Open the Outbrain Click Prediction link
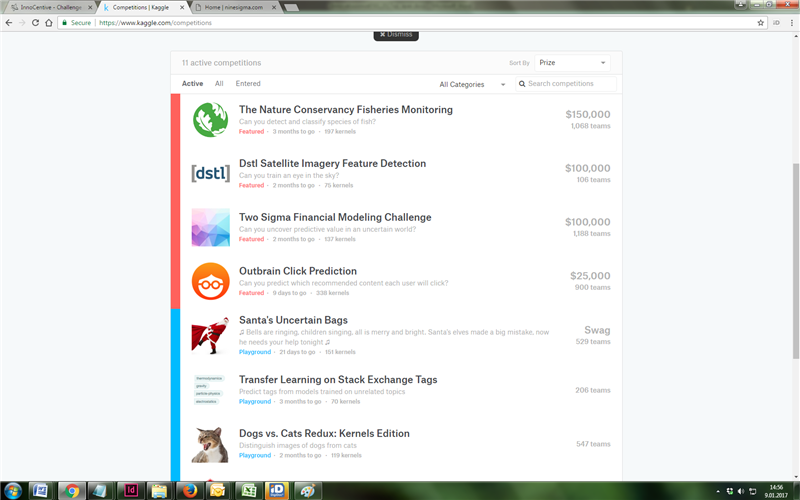 coord(297,271)
